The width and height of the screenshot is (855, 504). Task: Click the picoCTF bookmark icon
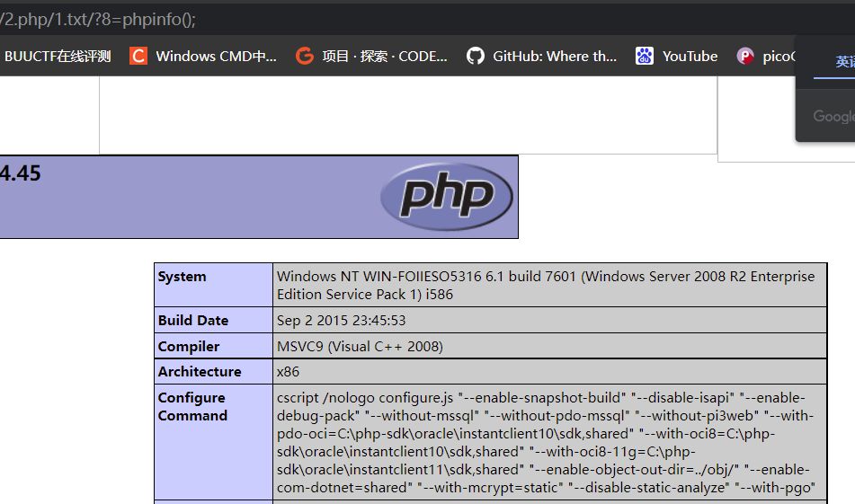click(x=745, y=57)
